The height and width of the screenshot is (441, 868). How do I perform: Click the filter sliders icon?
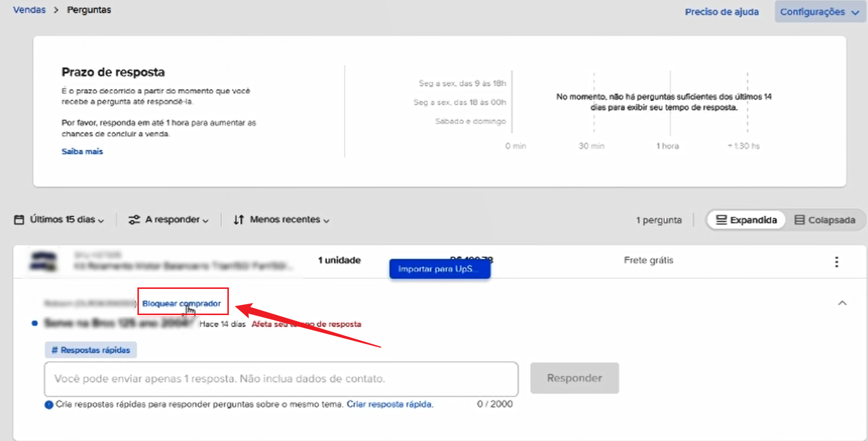pos(134,220)
